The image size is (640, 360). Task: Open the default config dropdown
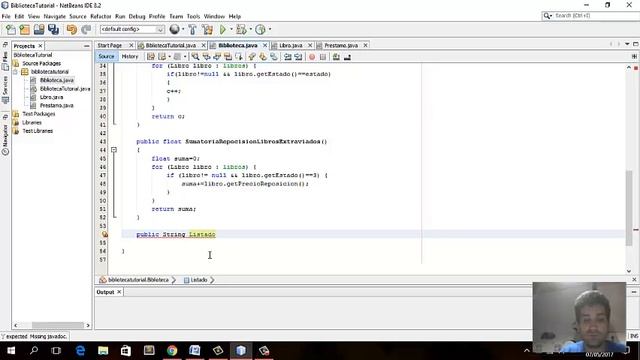coord(132,29)
